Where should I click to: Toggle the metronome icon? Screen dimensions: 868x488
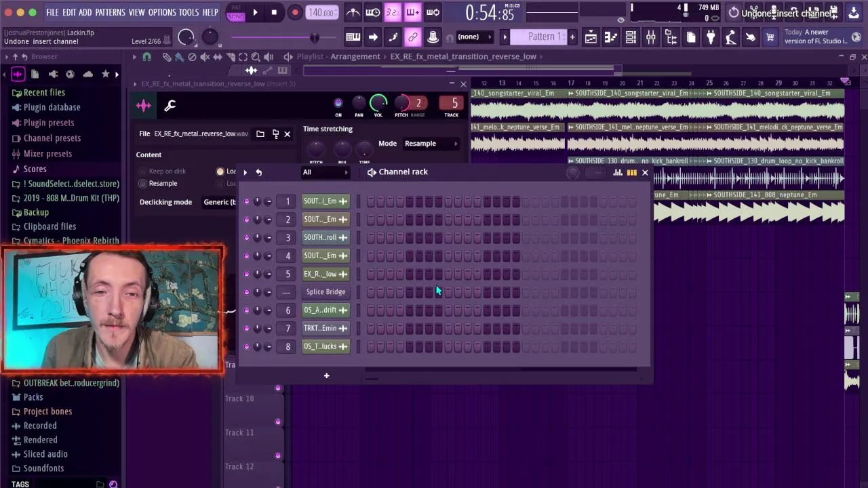click(353, 12)
